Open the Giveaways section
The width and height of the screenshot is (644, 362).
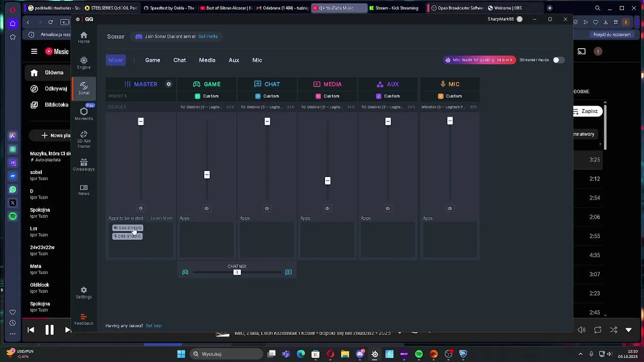[x=84, y=165]
